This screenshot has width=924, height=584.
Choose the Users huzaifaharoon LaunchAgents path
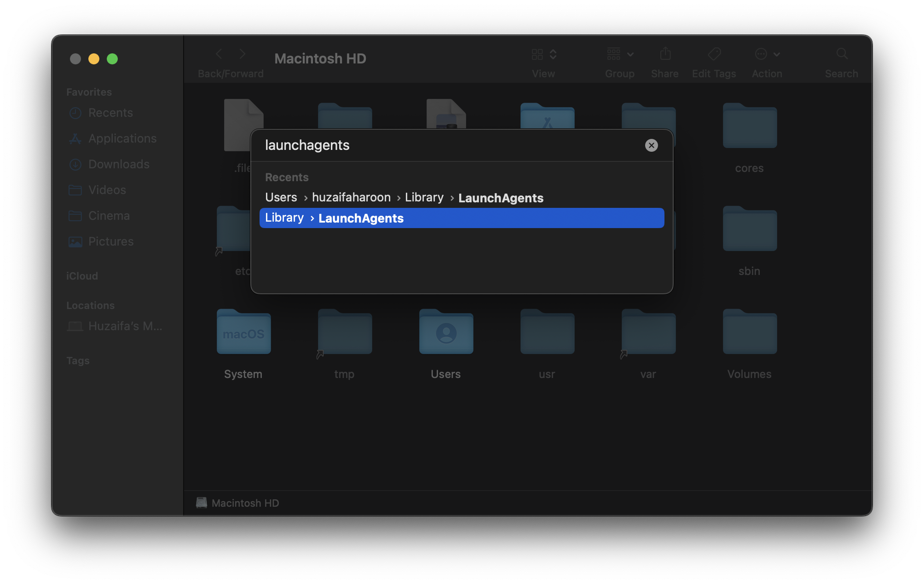(404, 198)
